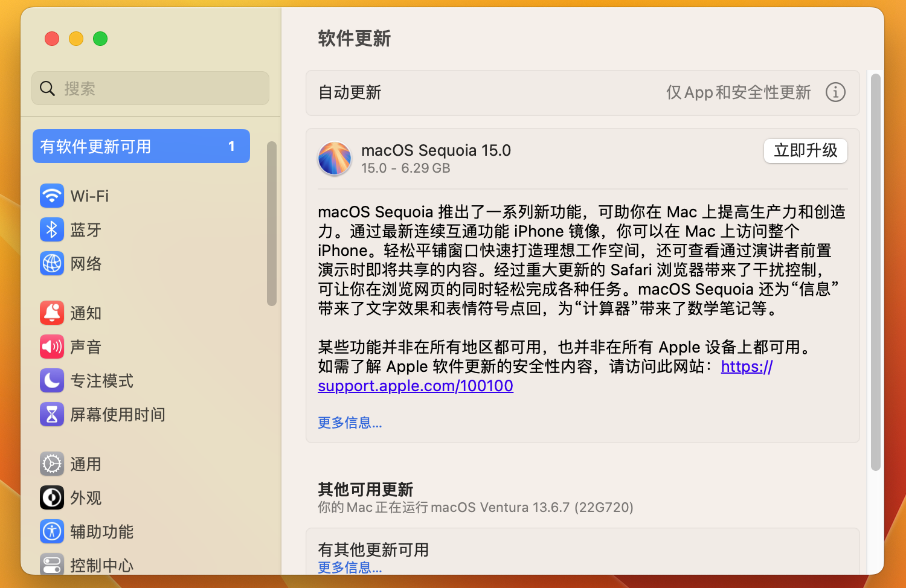
Task: Click the Accessibility (辅助功能) icon
Action: [52, 531]
